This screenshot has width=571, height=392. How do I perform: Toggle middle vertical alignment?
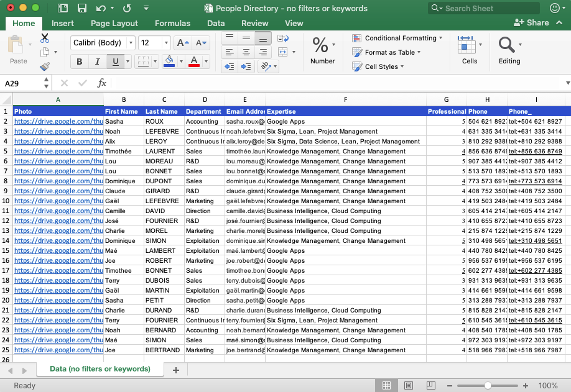(246, 38)
